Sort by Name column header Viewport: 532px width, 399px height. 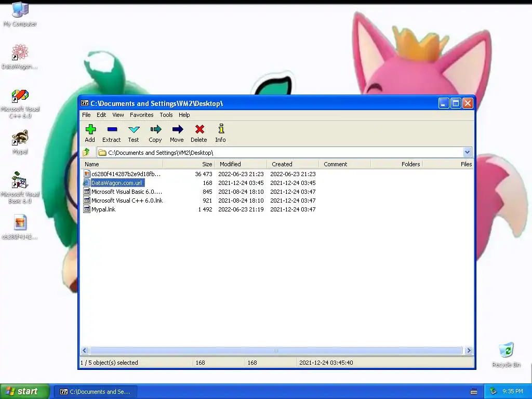point(122,164)
